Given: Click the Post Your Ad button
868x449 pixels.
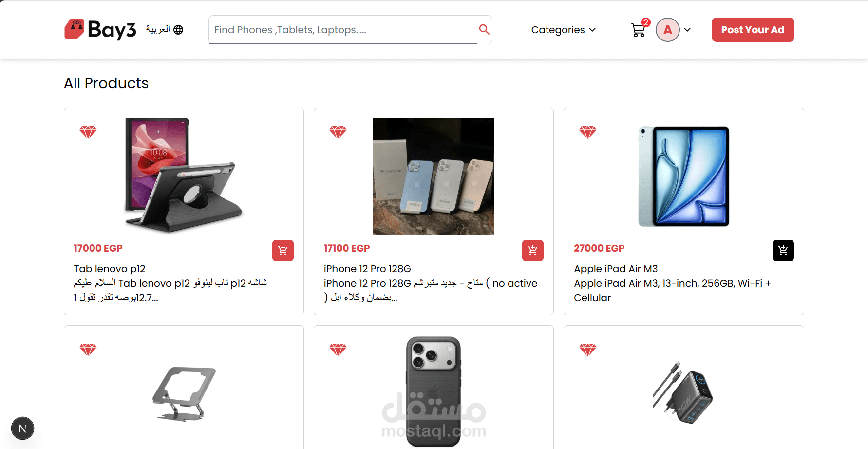Looking at the screenshot, I should tap(753, 30).
